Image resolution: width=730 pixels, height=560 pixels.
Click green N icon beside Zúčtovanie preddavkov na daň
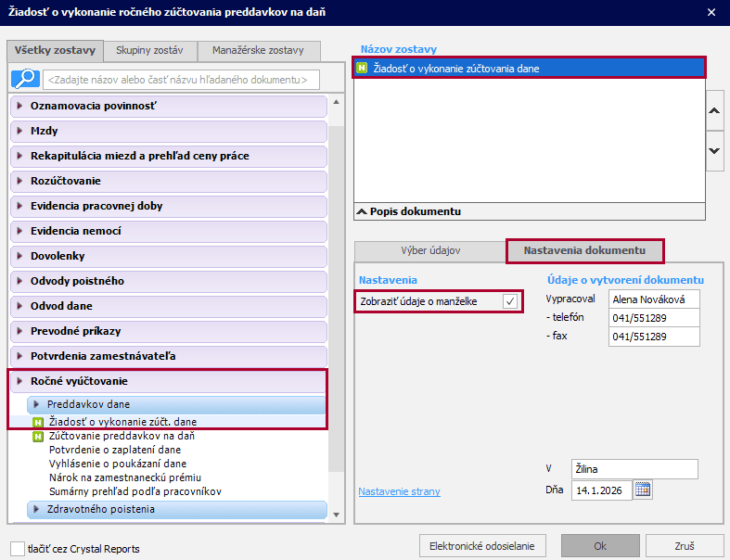pos(38,436)
